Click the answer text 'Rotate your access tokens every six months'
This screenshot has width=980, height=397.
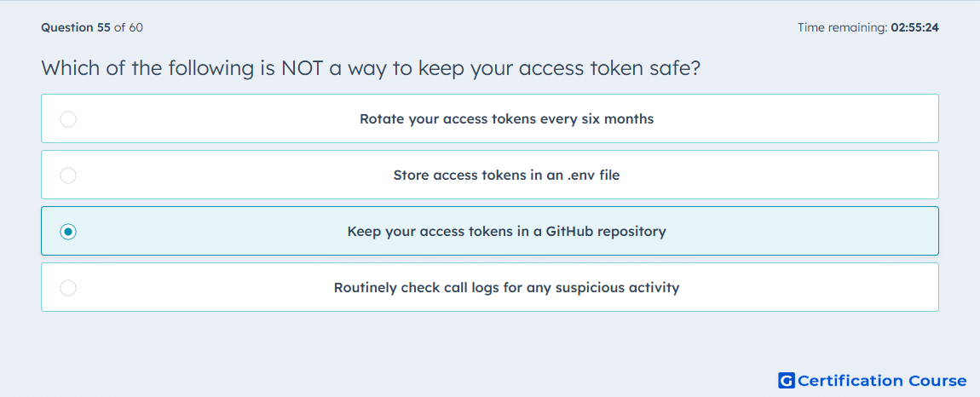(x=506, y=118)
